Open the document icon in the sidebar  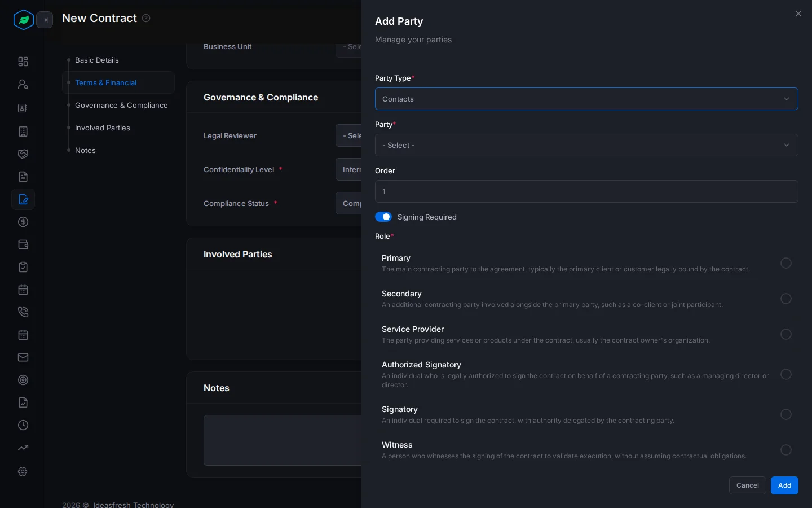(23, 177)
